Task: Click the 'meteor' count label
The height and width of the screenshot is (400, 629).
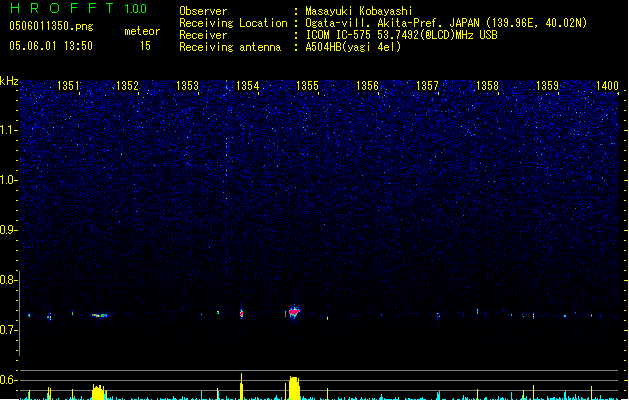Action: point(142,31)
